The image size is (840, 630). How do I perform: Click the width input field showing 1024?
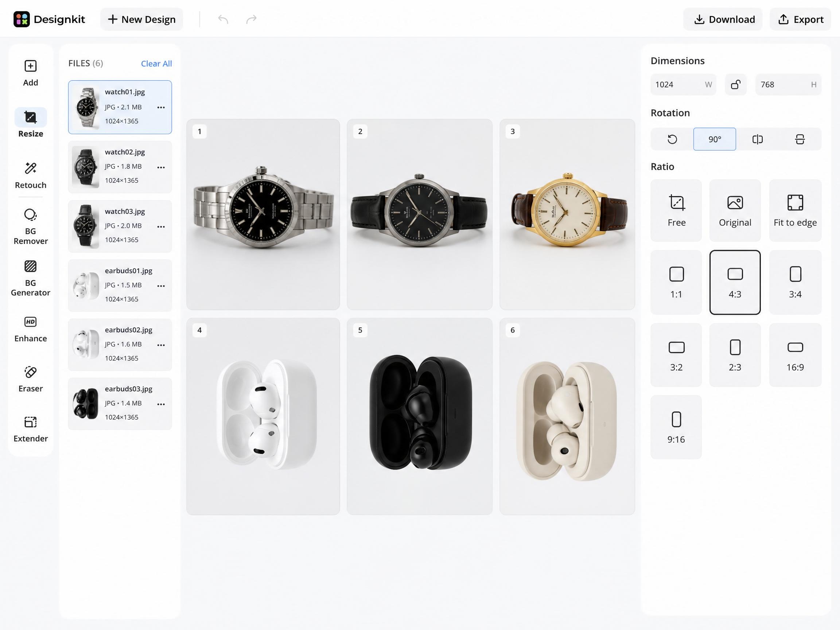coord(683,85)
